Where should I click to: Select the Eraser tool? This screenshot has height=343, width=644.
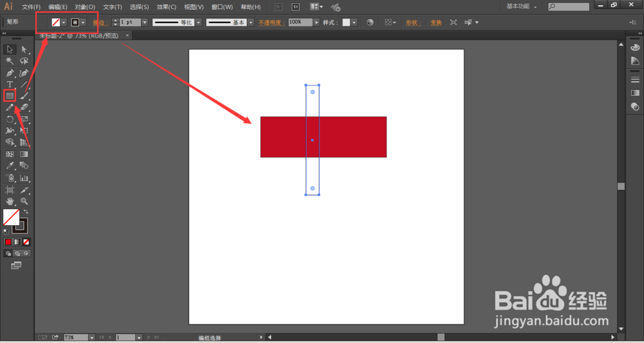click(24, 107)
